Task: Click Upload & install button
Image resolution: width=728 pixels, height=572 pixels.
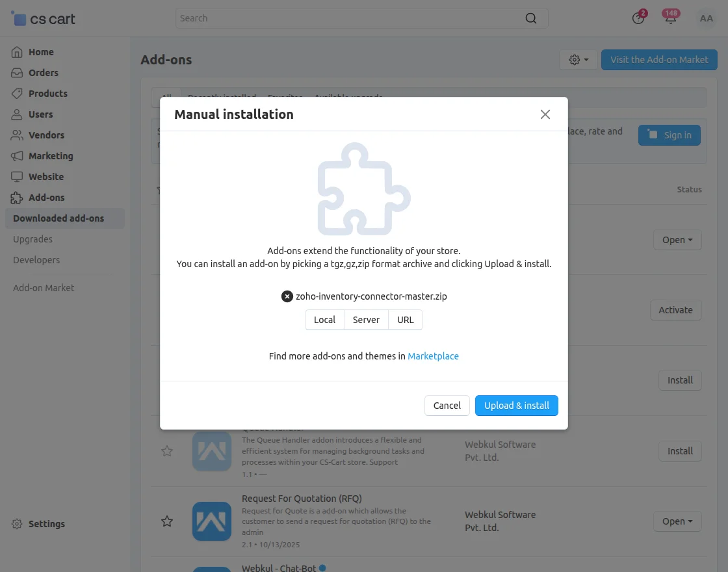Action: (517, 406)
